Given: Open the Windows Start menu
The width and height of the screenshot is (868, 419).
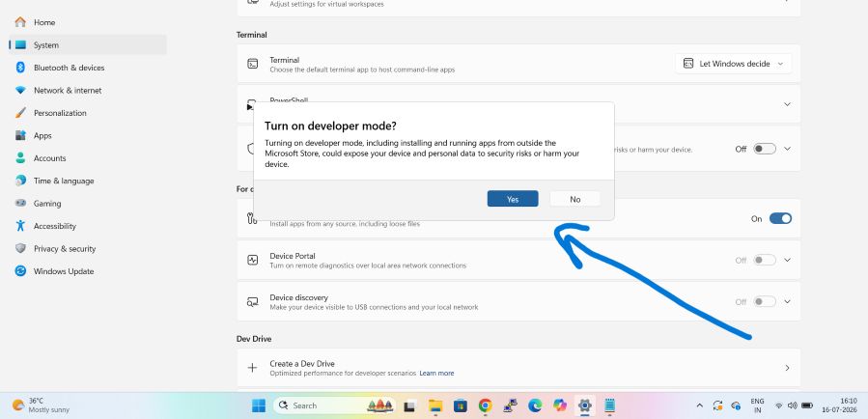Looking at the screenshot, I should click(x=259, y=405).
